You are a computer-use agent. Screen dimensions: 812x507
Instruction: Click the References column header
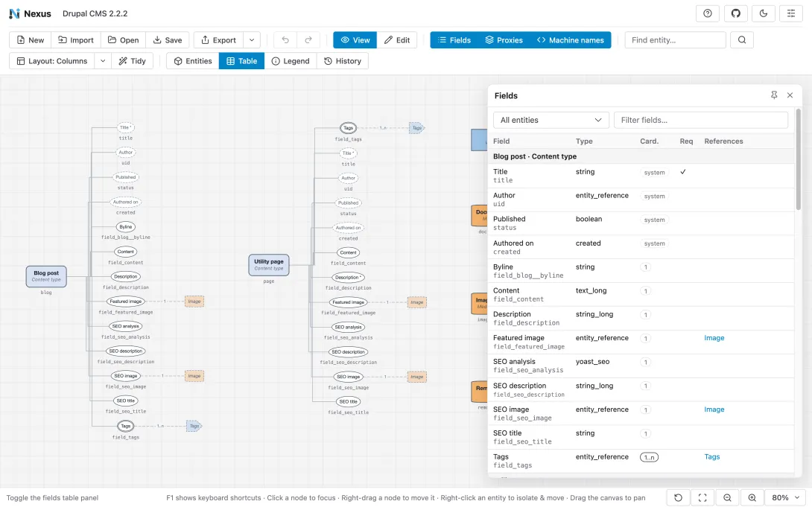pos(723,141)
